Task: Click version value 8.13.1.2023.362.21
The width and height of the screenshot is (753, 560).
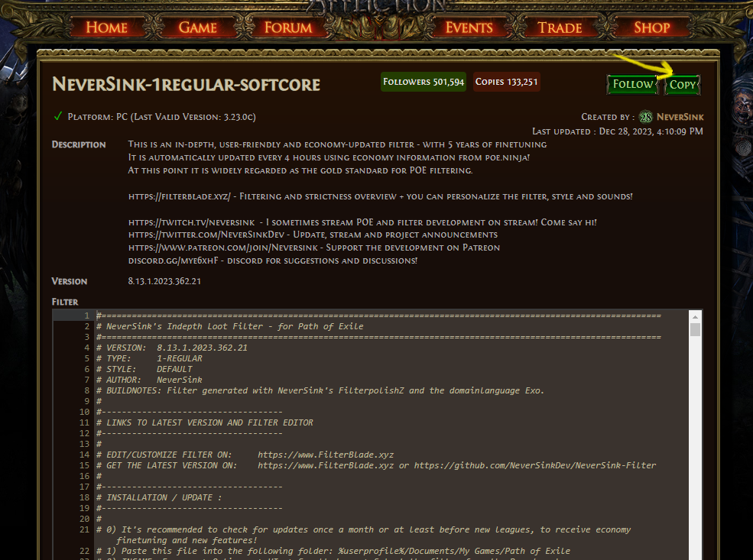Action: 164,281
